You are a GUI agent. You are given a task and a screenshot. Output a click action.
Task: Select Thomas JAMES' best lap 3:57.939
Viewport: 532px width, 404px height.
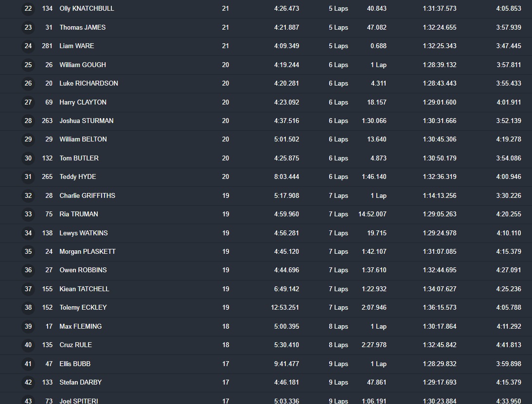click(x=508, y=27)
